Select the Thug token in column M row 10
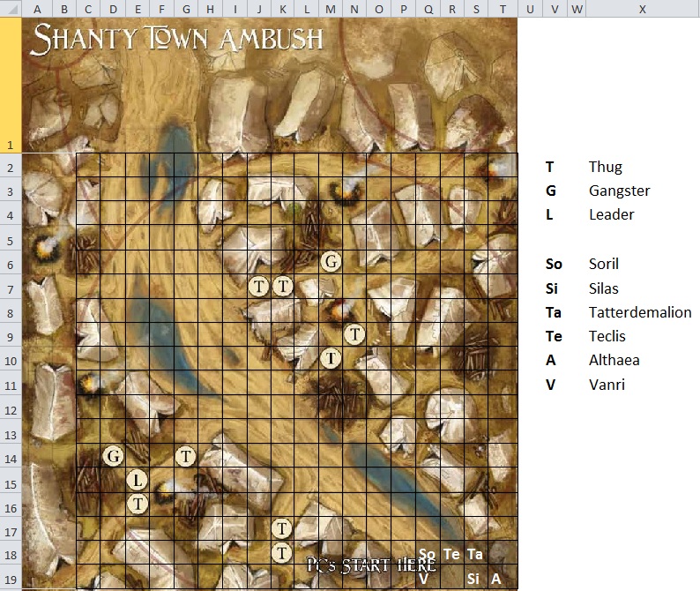This screenshot has width=700, height=591. (x=331, y=358)
